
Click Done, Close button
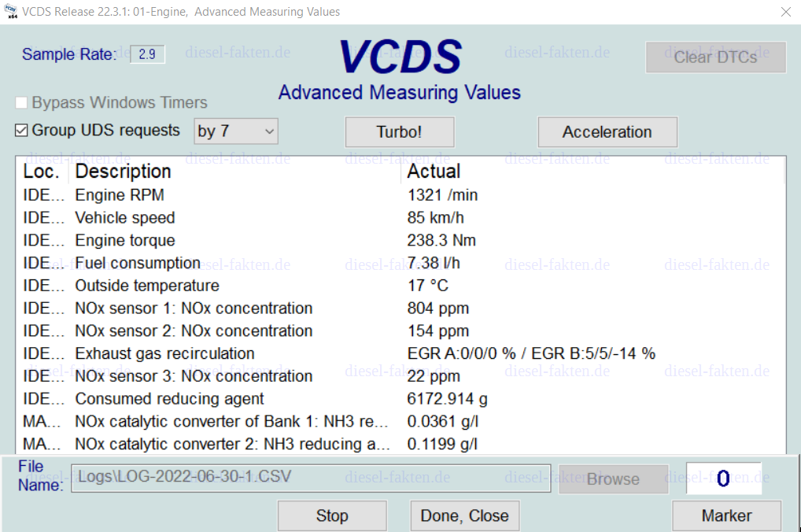[465, 515]
